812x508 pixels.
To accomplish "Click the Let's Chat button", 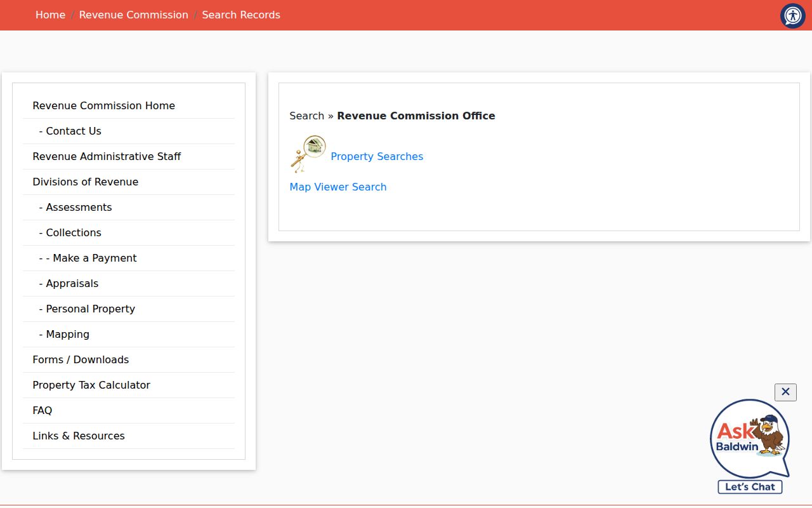I will click(x=750, y=487).
